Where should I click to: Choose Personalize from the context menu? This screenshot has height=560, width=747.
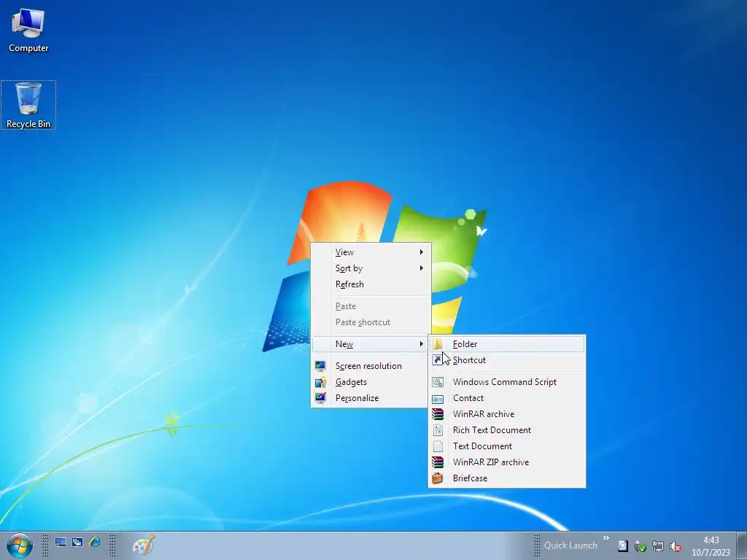(x=371, y=398)
